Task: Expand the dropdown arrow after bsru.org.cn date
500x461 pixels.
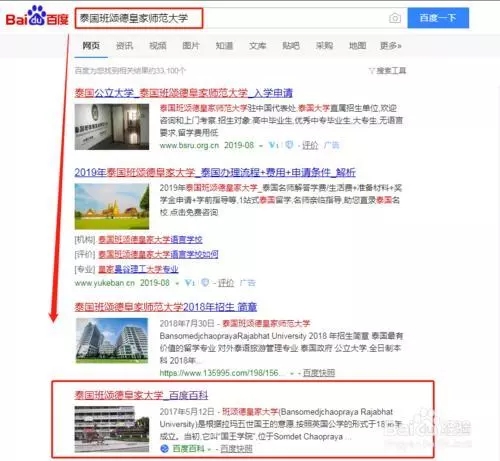Action: [x=261, y=146]
